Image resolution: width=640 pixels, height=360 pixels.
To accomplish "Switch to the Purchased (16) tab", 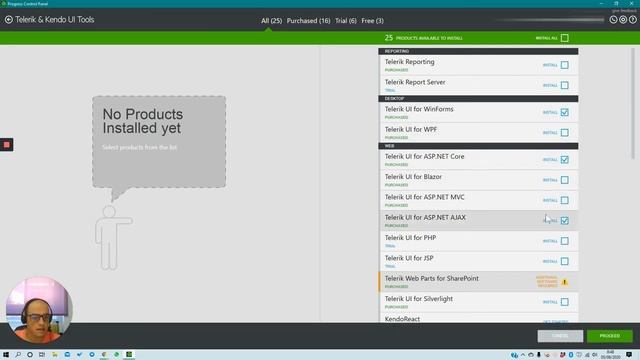I will 308,20.
